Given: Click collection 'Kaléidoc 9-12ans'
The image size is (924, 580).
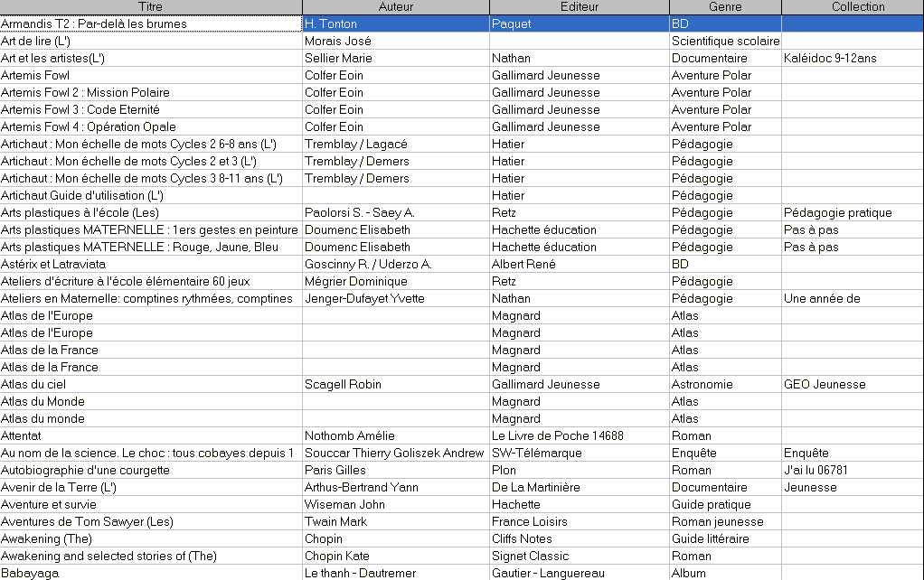Looking at the screenshot, I should pos(830,59).
